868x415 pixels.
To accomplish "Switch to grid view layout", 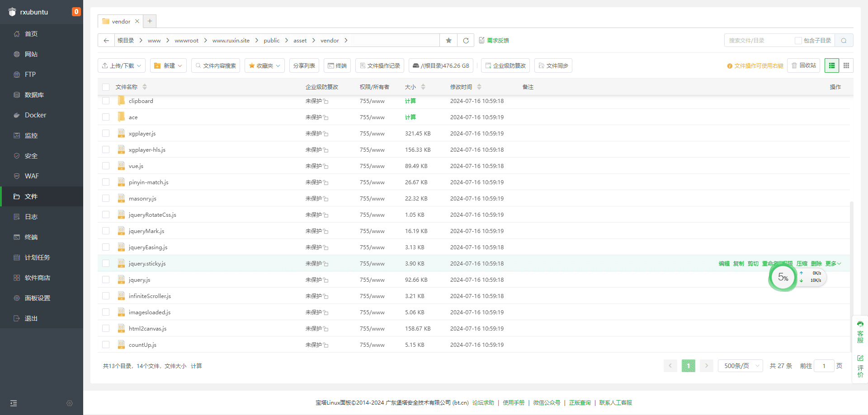I will pyautogui.click(x=846, y=65).
